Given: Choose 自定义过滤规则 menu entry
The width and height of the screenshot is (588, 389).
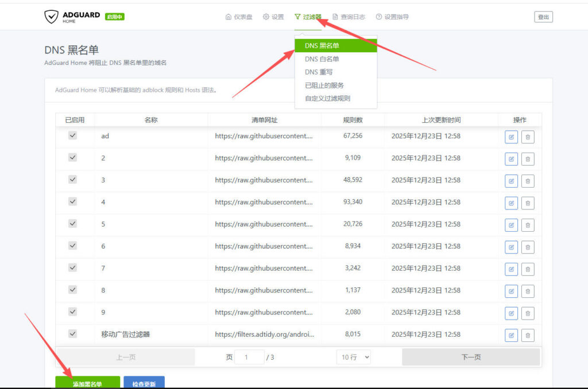Looking at the screenshot, I should pos(327,99).
